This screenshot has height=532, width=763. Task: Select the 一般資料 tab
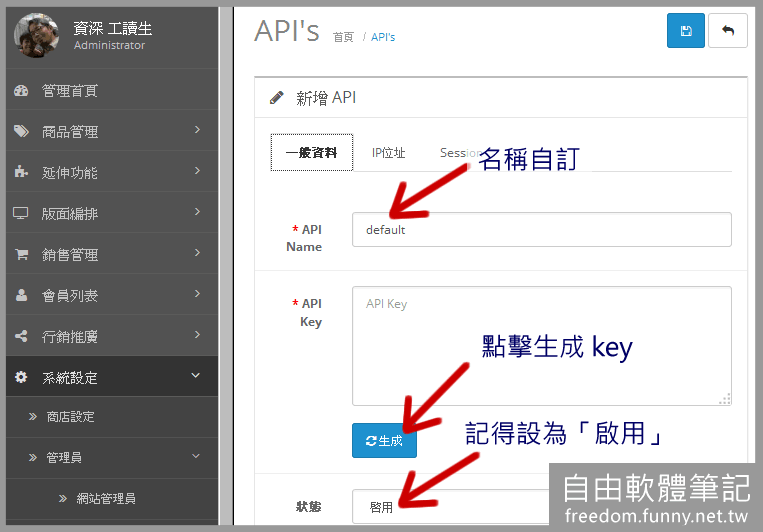(x=312, y=152)
